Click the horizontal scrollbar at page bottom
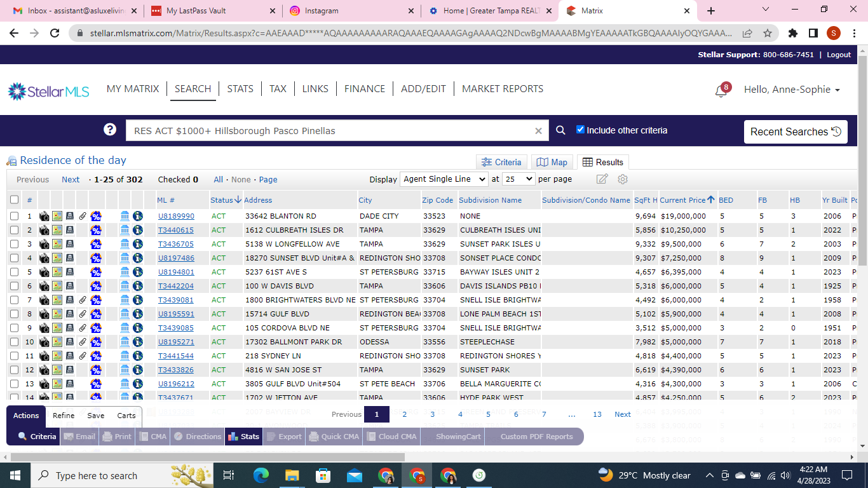This screenshot has height=488, width=868. point(208,457)
